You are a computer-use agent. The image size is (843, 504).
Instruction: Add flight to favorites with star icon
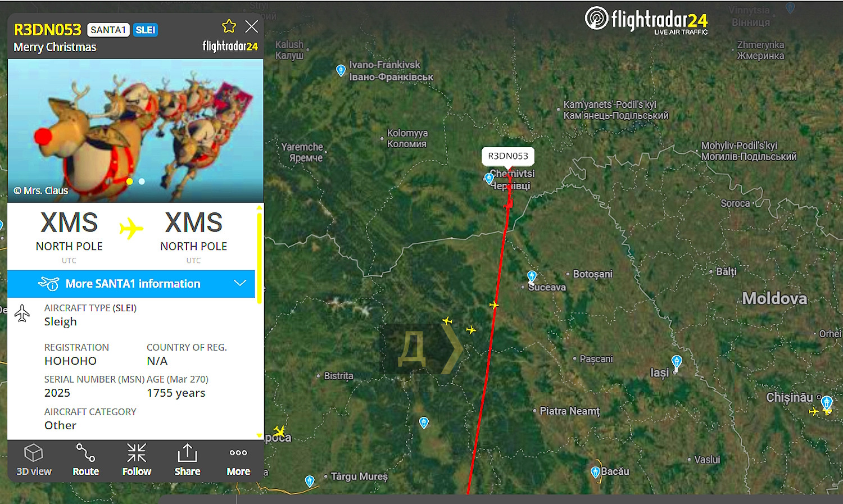(229, 26)
